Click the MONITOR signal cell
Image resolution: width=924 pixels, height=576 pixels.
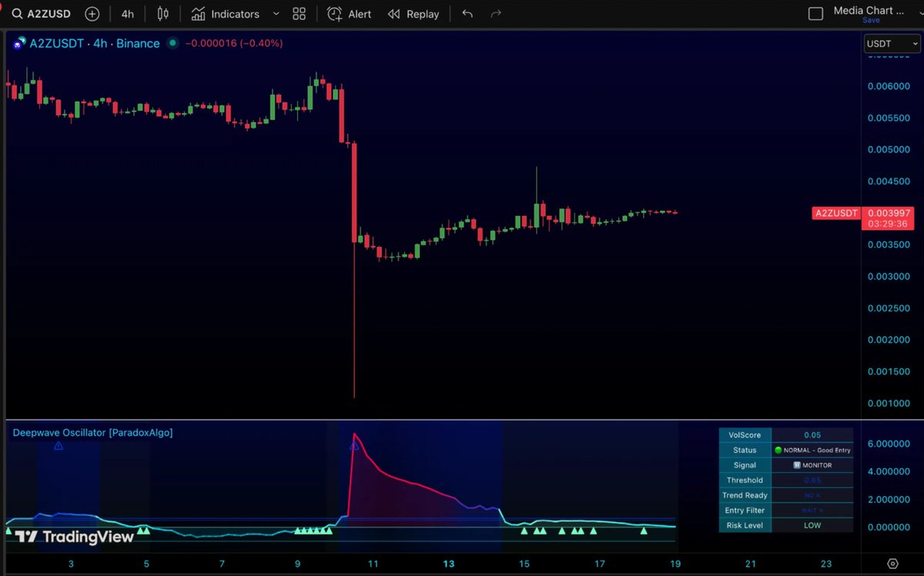(x=812, y=465)
